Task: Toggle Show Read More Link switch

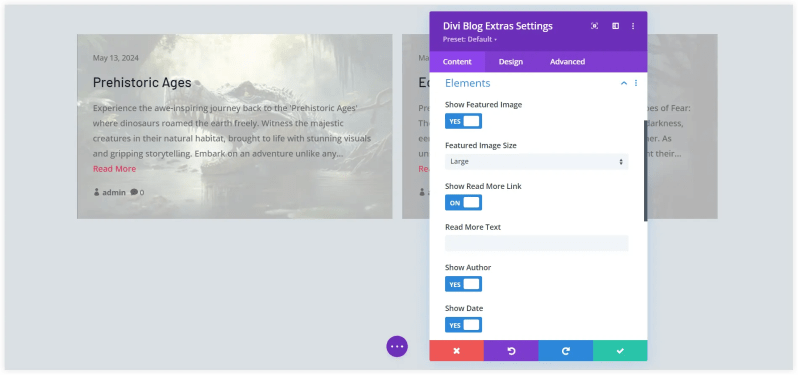Action: click(463, 203)
